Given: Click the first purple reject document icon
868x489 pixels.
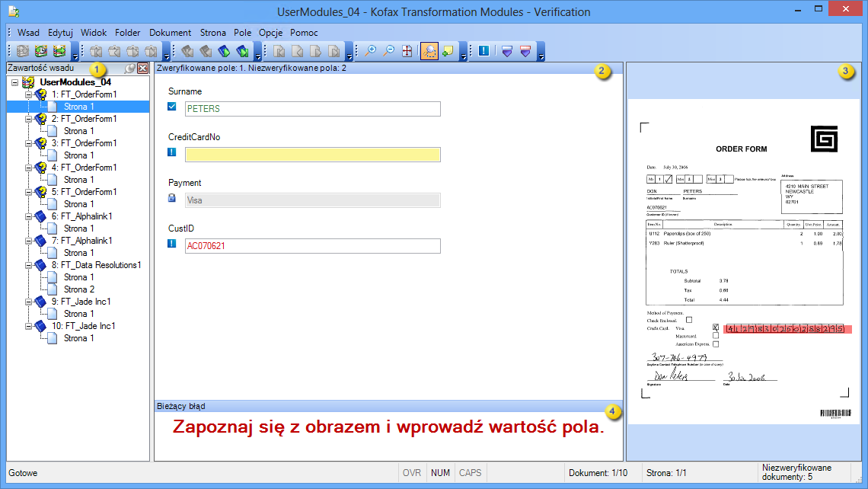Looking at the screenshot, I should click(506, 51).
